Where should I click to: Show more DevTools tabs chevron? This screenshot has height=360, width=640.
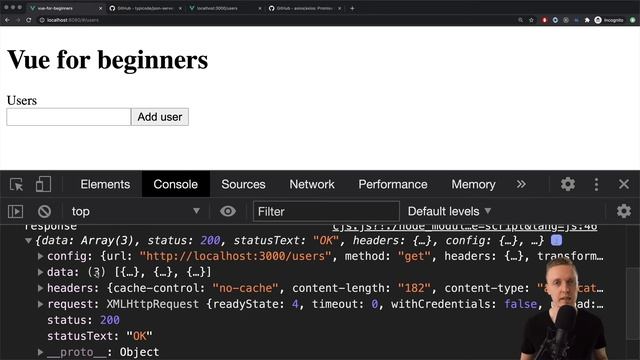[x=521, y=184]
